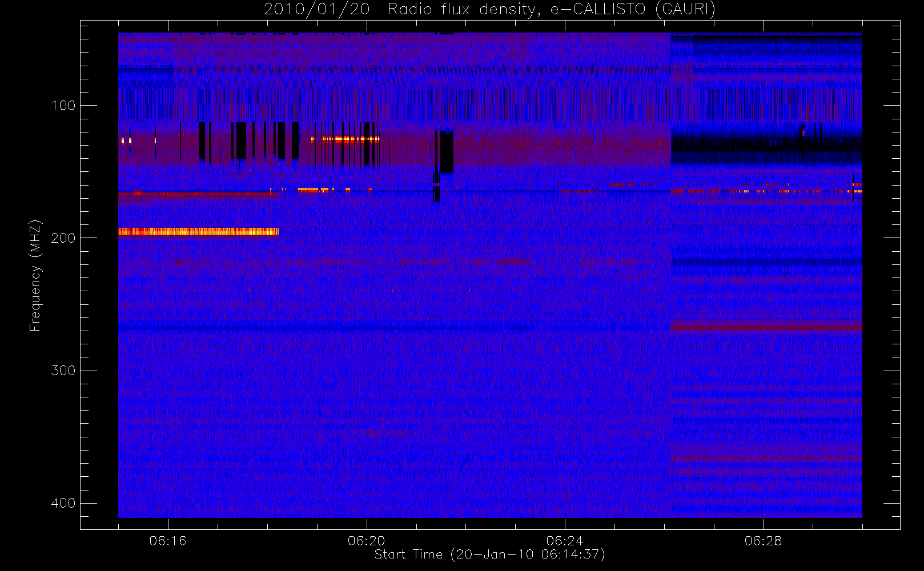Click the plot title '2010/01/20 Radio flux density, e-CALLISTO (GAURI)'
This screenshot has height=571, width=924.
coord(489,10)
